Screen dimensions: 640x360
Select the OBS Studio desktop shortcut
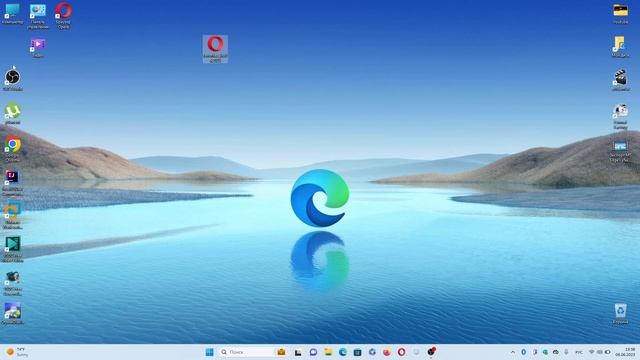tap(13, 80)
